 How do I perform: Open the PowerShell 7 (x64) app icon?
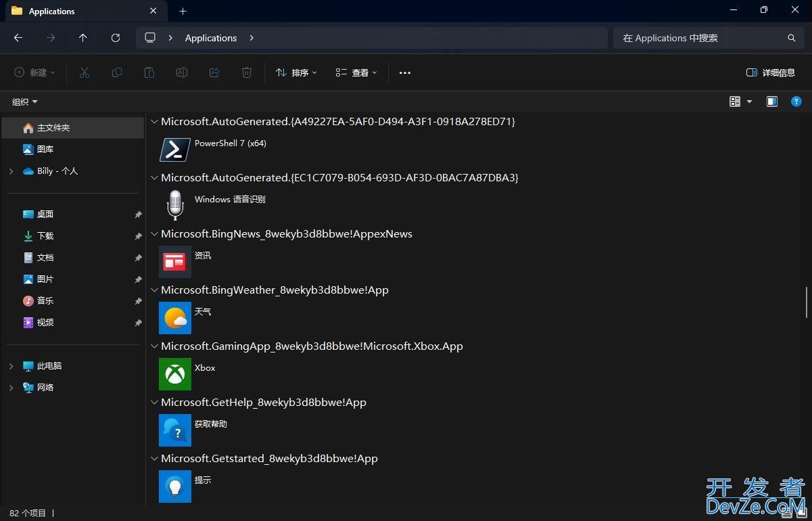click(x=174, y=150)
